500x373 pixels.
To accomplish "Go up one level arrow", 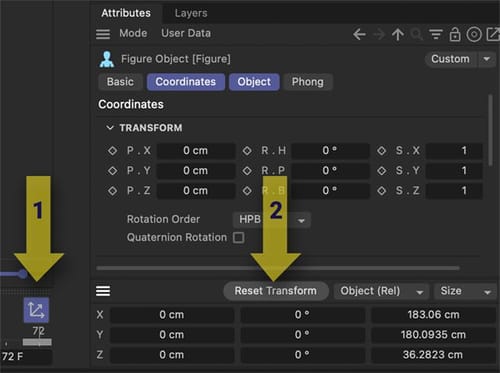I will coord(398,34).
